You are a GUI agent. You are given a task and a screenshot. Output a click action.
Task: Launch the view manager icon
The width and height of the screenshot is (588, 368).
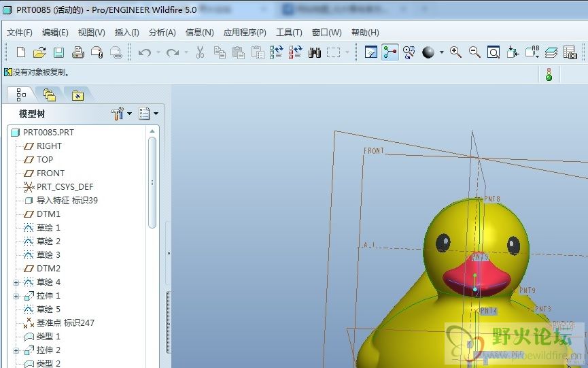(570, 52)
